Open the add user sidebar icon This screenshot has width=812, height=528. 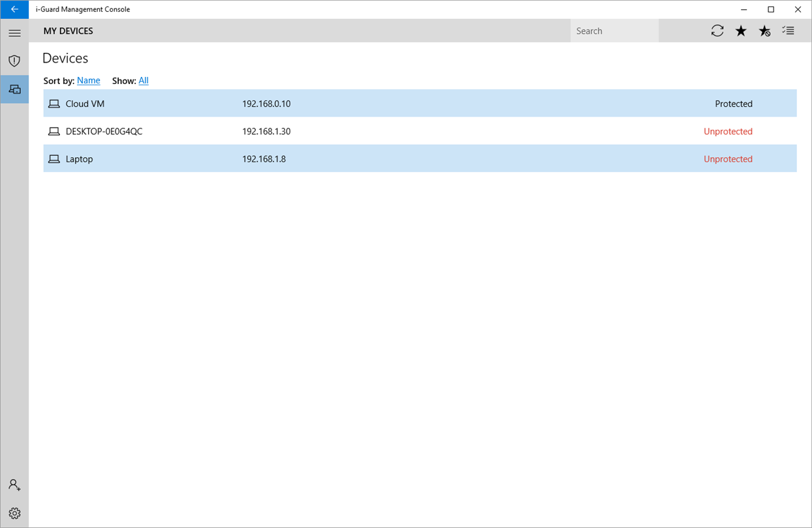[x=14, y=485]
